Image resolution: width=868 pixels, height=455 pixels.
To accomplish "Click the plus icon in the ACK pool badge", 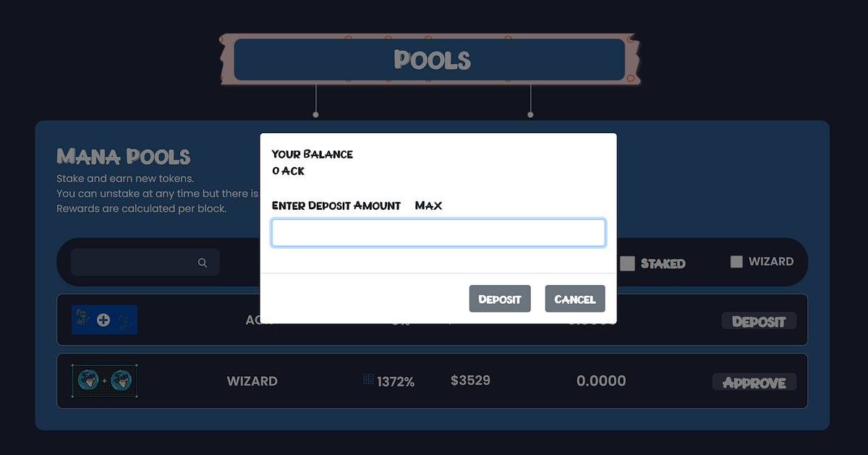I will pyautogui.click(x=104, y=319).
